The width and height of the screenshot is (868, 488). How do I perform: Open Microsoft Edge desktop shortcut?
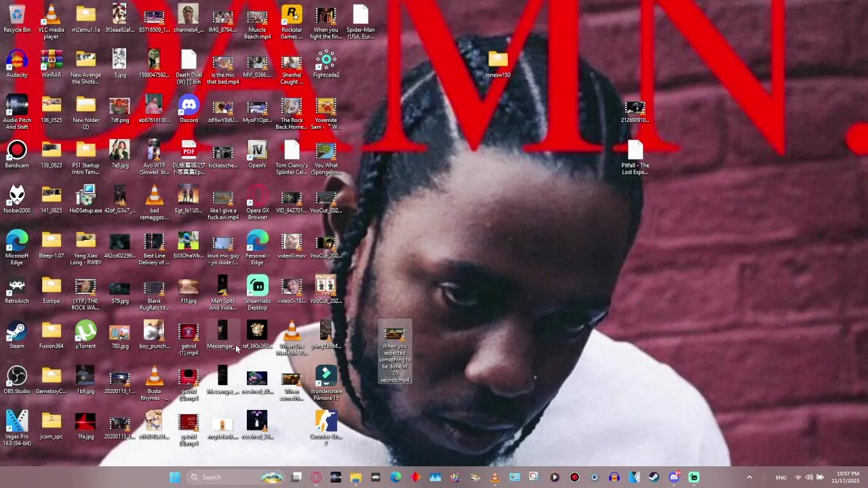tap(17, 247)
